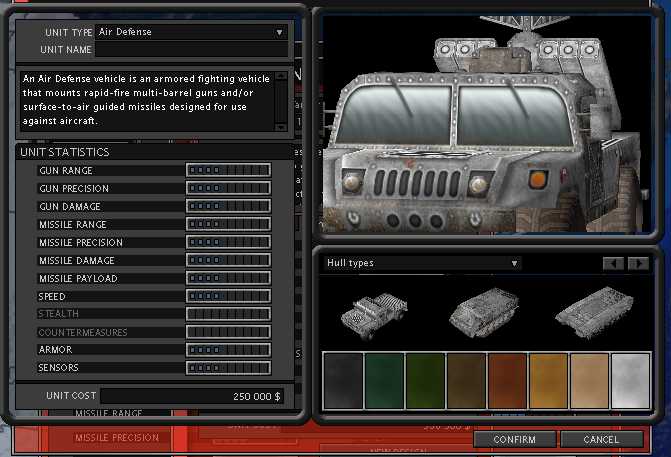Click the 250 000 $ unit cost value

[256, 397]
